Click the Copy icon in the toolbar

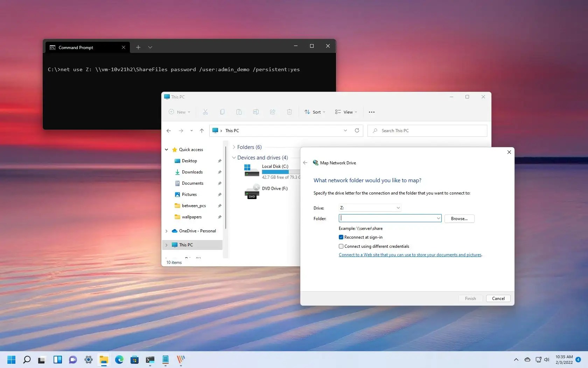[222, 112]
